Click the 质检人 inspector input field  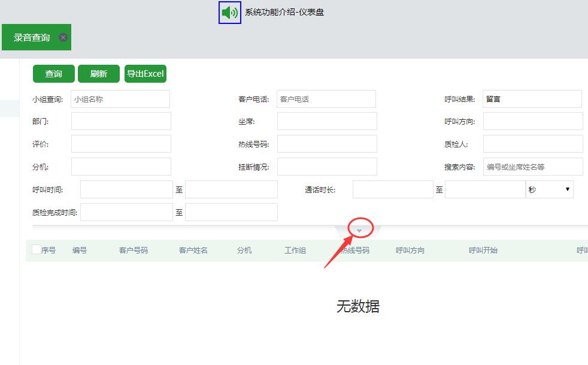532,143
